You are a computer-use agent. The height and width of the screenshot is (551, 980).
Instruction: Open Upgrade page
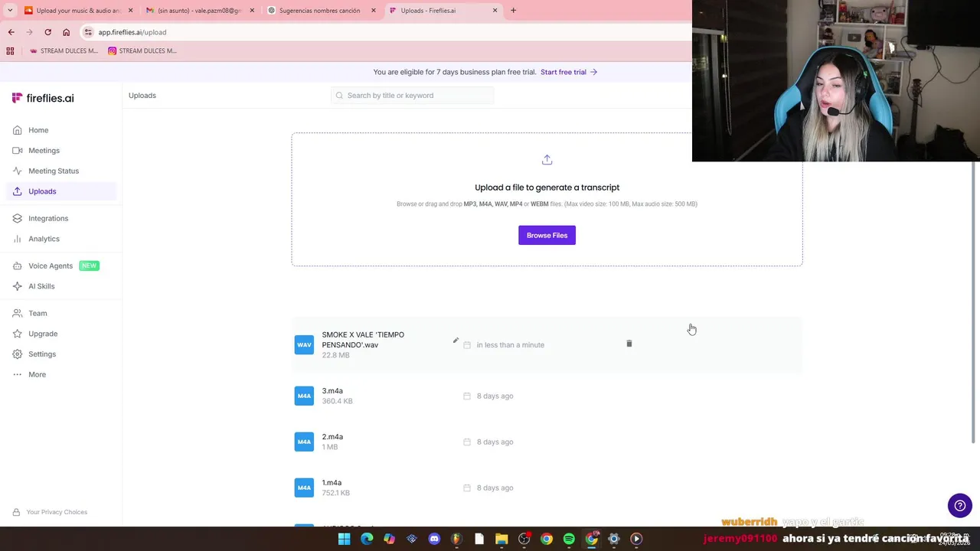tap(61, 334)
